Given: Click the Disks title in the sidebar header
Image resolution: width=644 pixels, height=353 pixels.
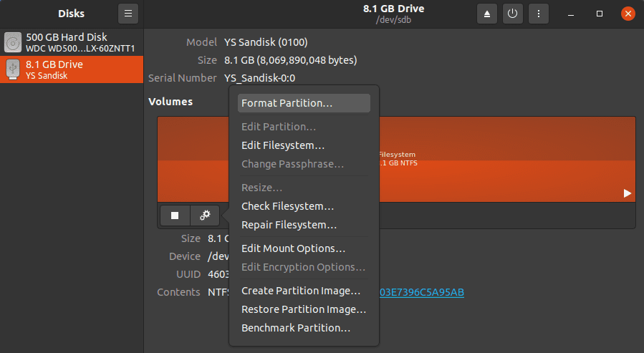Looking at the screenshot, I should point(71,14).
